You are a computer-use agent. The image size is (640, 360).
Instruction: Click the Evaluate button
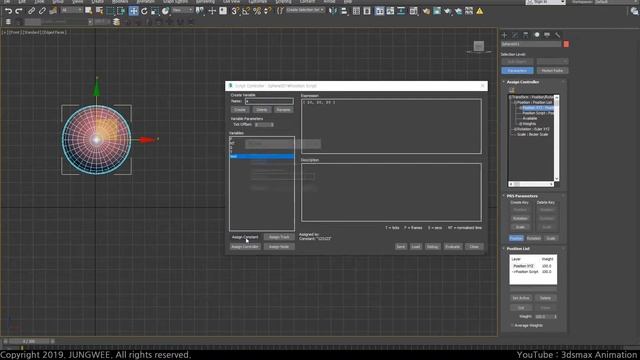(x=453, y=247)
